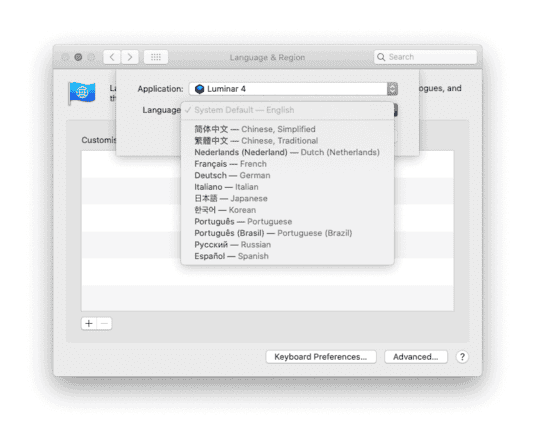Focus the Search field

[x=425, y=57]
